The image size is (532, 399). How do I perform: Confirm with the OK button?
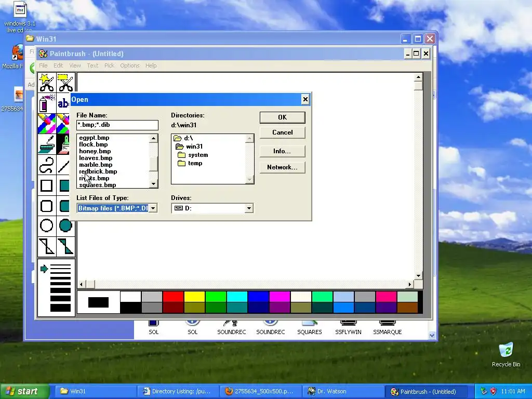[282, 117]
